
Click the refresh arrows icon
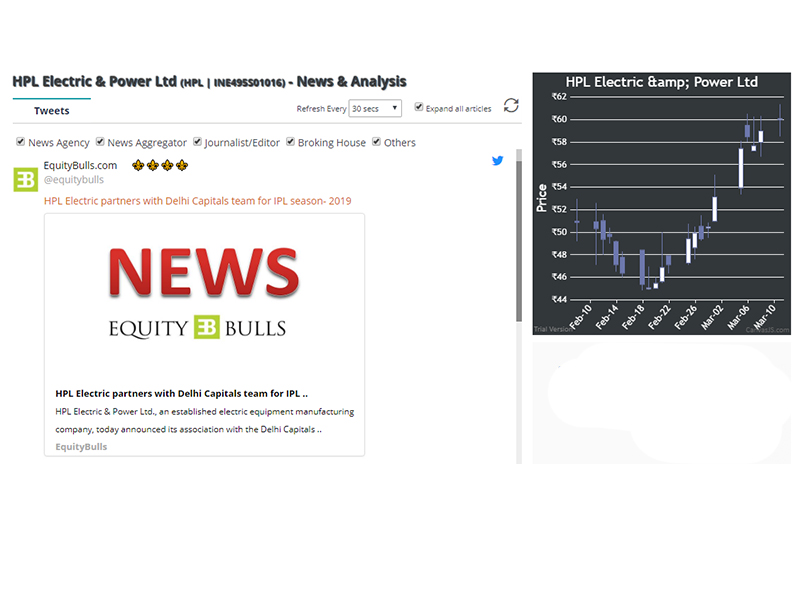point(511,106)
